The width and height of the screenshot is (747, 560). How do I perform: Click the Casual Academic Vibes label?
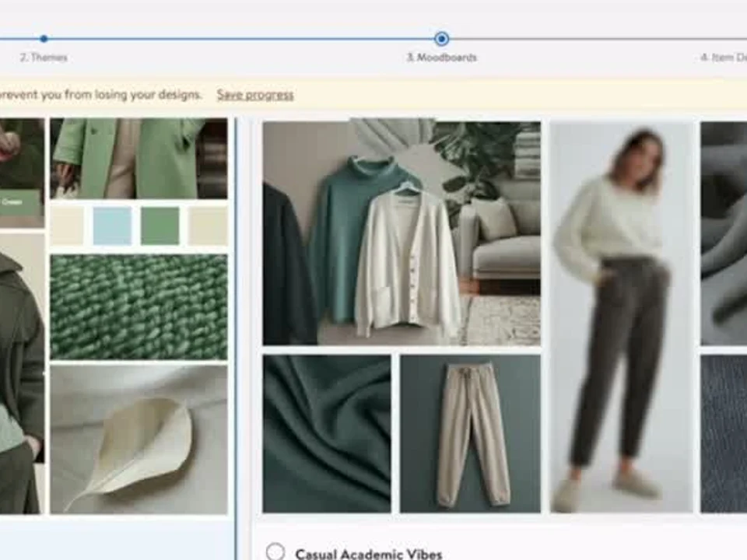point(368,554)
